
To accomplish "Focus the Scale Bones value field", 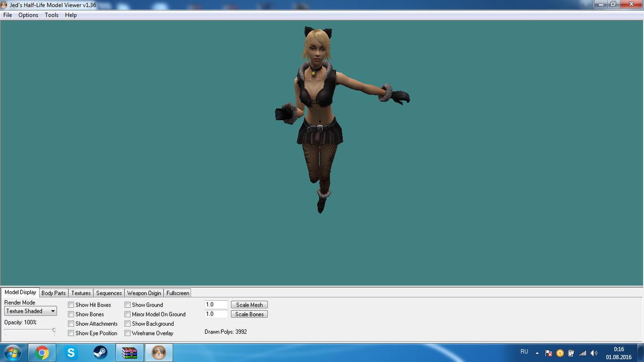I will click(216, 314).
